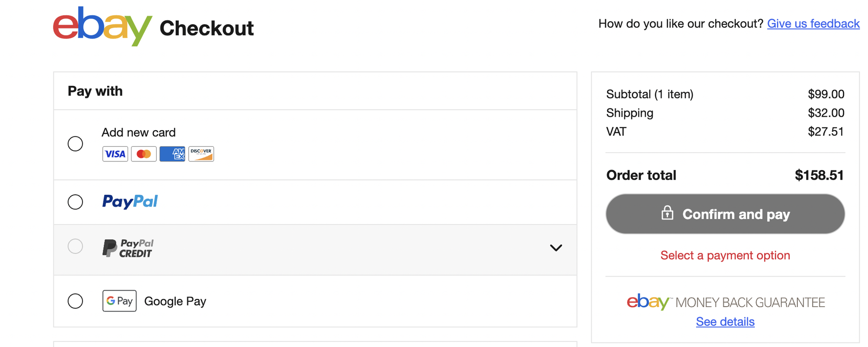Open the Give us feedback link
The width and height of the screenshot is (868, 347).
click(813, 23)
